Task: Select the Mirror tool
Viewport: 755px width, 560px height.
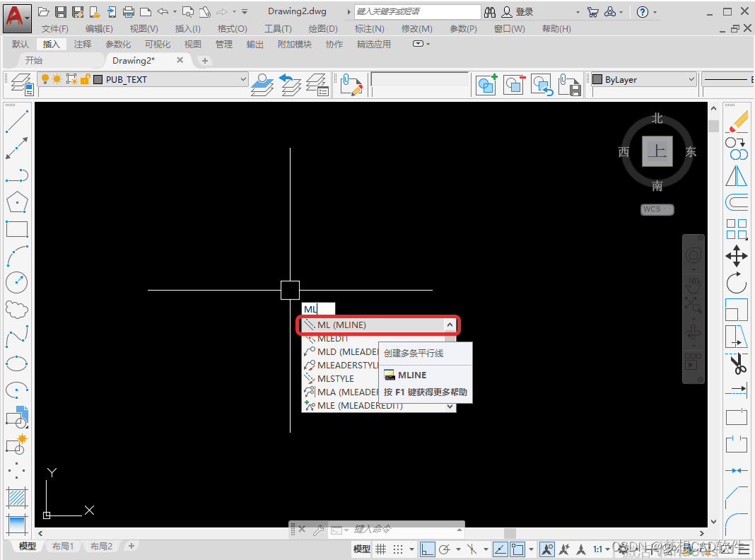Action: point(736,175)
